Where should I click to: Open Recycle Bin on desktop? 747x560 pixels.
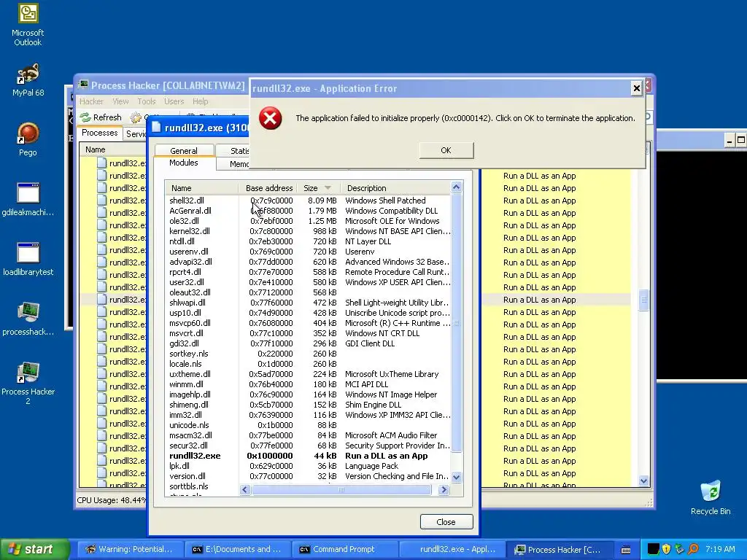coord(711,497)
